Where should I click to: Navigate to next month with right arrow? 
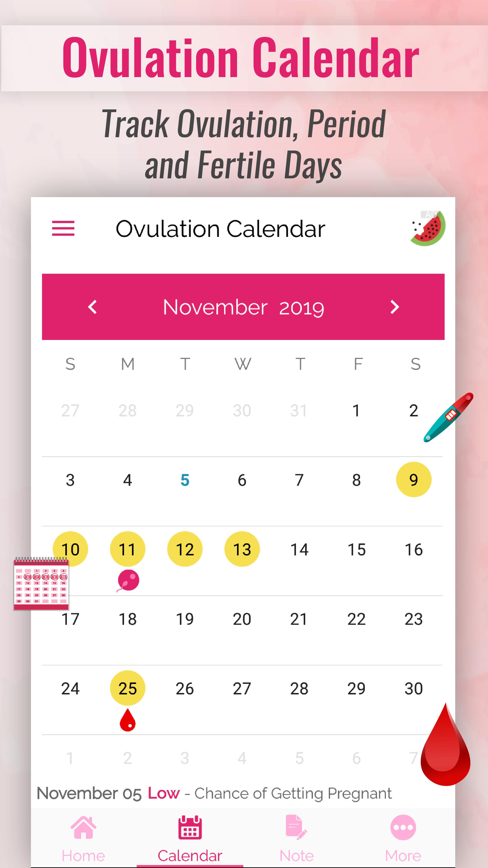coord(394,307)
